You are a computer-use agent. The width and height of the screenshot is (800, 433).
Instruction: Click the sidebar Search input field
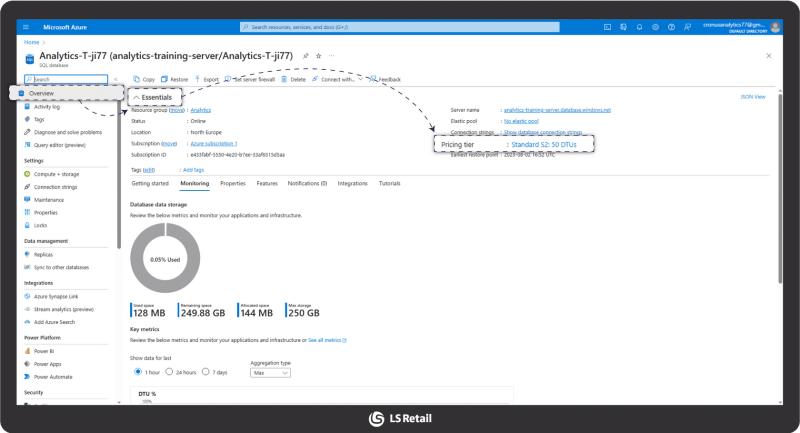click(66, 79)
